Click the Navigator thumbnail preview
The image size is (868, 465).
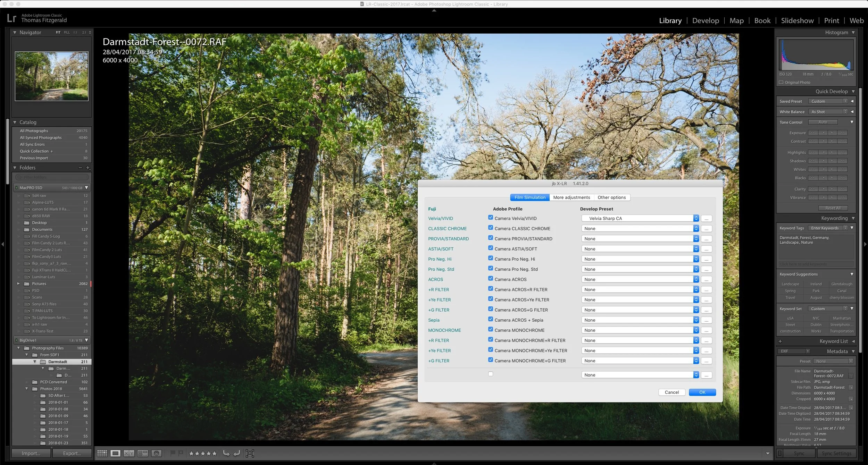(52, 76)
